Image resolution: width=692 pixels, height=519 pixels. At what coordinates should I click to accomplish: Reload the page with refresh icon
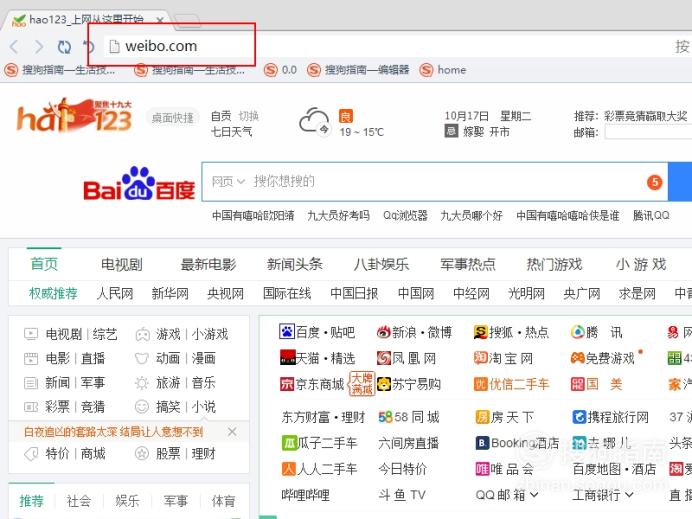[64, 46]
